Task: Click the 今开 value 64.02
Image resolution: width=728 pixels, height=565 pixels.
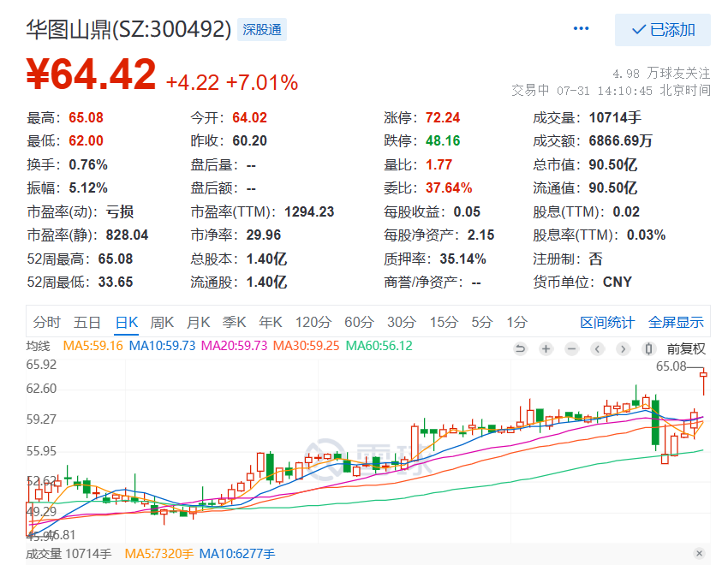Action: click(x=250, y=118)
